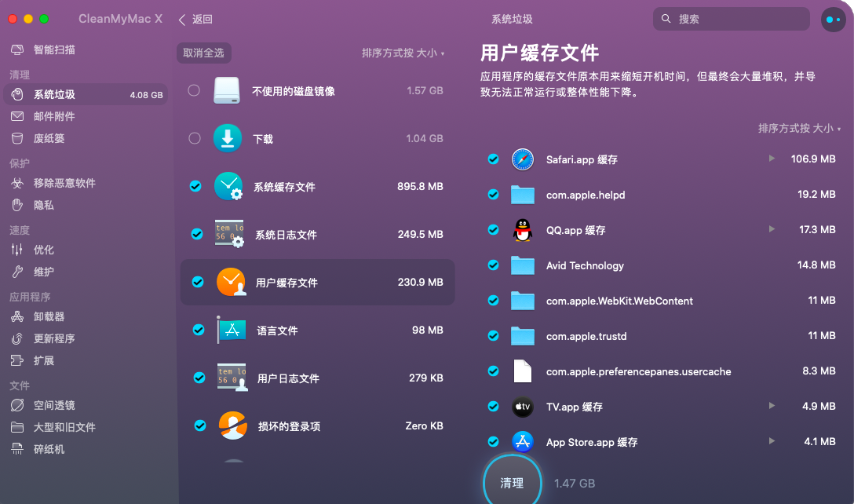Viewport: 854px width, 504px height.
Task: Select 系统垃圾 in the sidebar
Action: [x=86, y=94]
